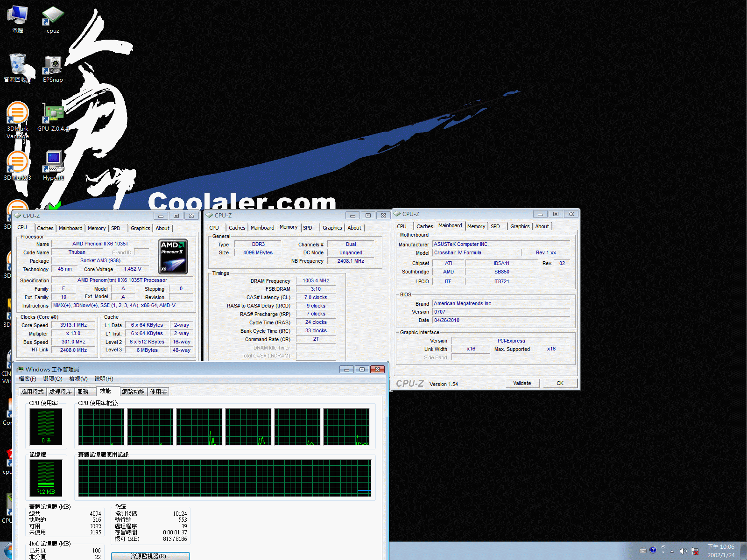
Task: Switch to 應用程式 tab in Task Manager
Action: click(x=33, y=392)
